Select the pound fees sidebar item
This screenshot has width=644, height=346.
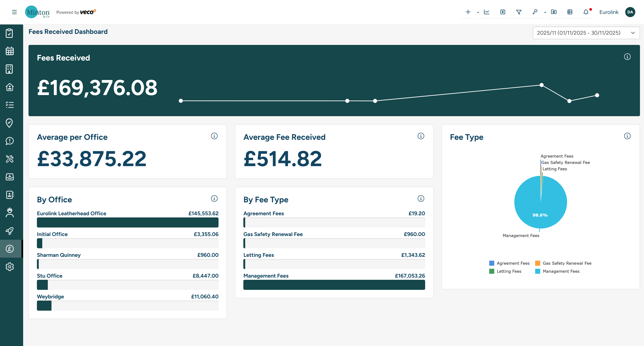coord(10,249)
